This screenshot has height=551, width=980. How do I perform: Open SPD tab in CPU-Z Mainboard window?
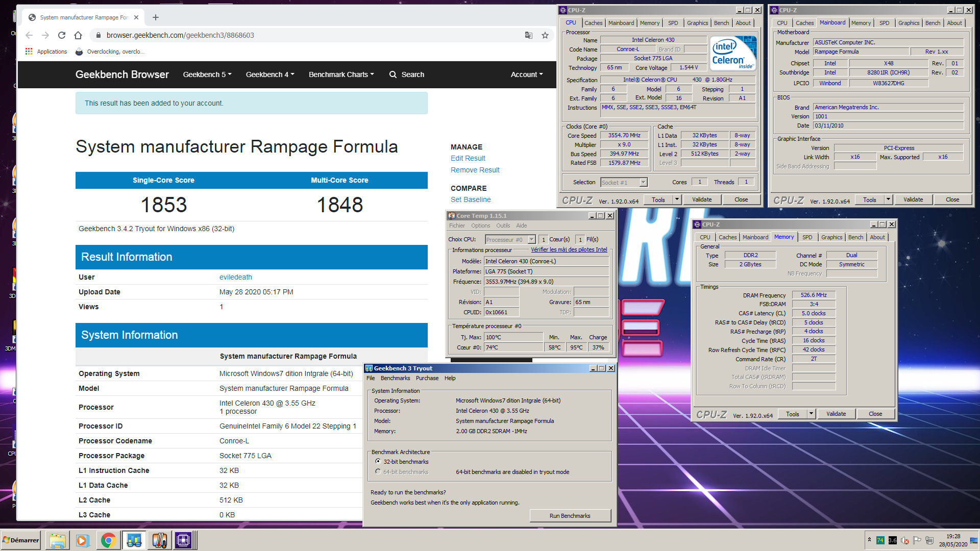click(884, 23)
